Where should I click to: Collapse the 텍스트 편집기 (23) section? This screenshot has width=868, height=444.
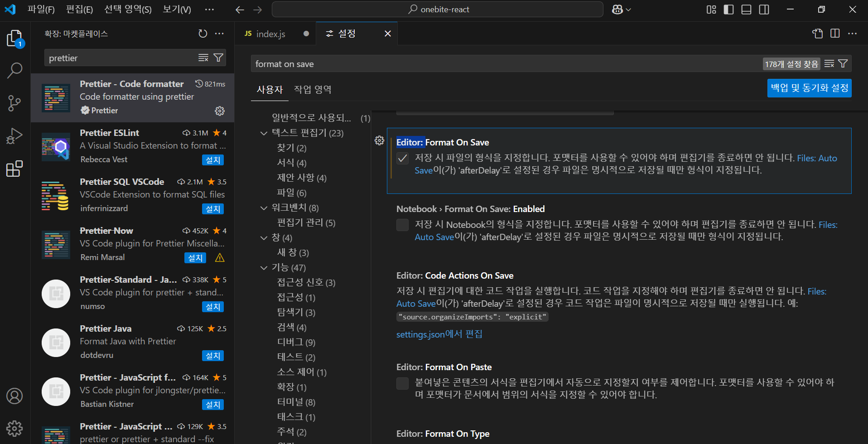264,133
